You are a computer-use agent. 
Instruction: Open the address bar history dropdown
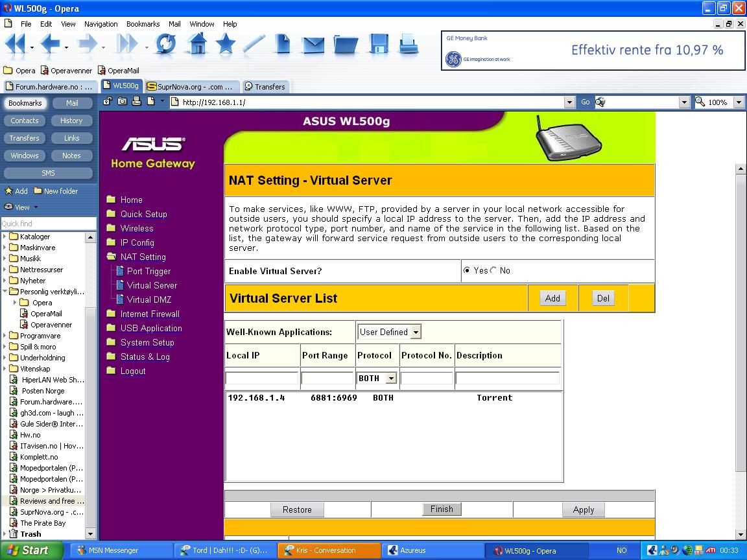[569, 102]
